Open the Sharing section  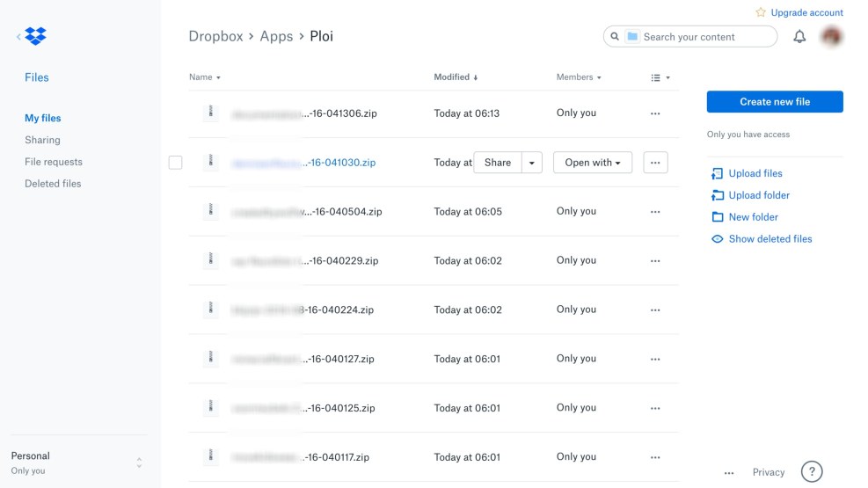pyautogui.click(x=42, y=140)
